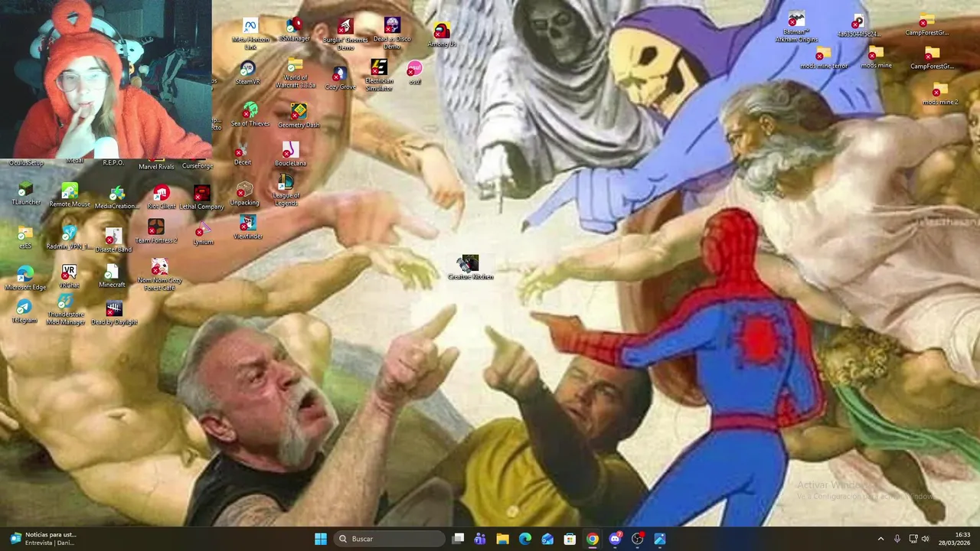Open the Burglin' Gnomes Demo shortcut
Viewport: 980px width, 551px height.
tap(345, 34)
